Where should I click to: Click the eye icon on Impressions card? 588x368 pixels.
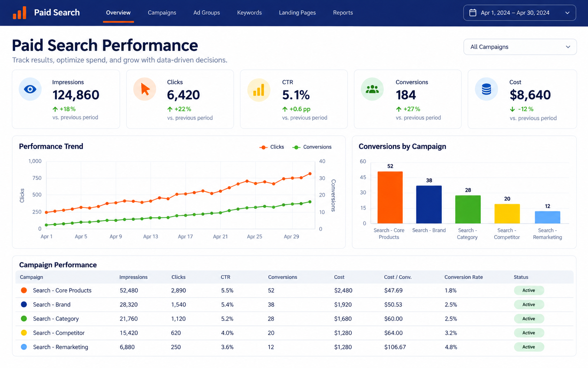coord(30,89)
